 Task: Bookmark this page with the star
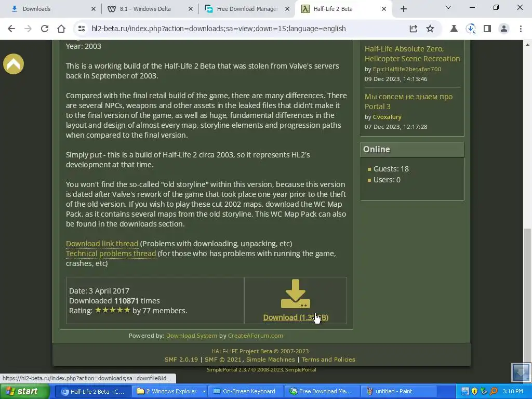tap(430, 29)
